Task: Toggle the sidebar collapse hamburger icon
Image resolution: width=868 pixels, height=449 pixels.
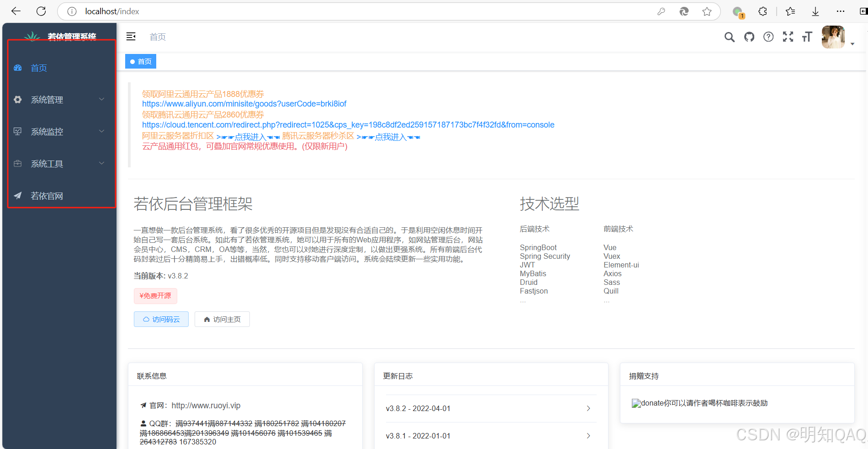Action: (x=131, y=37)
